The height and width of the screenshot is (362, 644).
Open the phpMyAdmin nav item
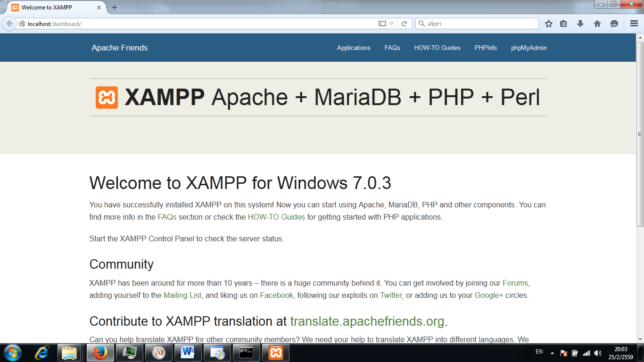[529, 48]
